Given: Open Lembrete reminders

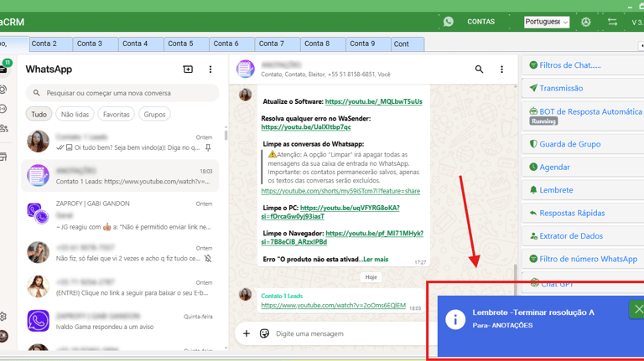Looking at the screenshot, I should coord(584,190).
